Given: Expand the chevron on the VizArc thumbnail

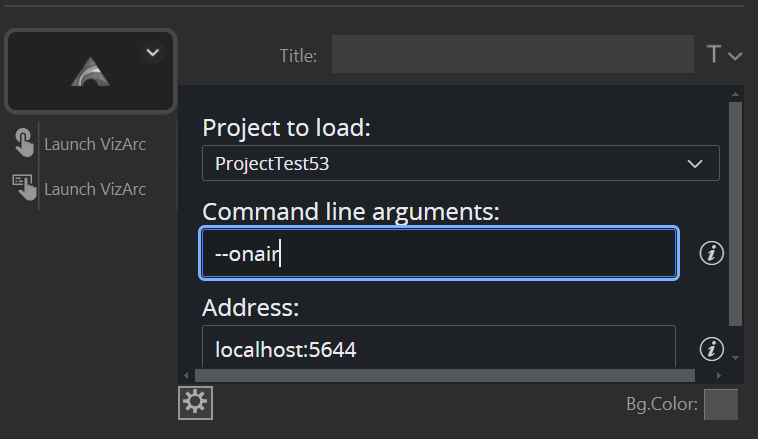Looking at the screenshot, I should 152,53.
